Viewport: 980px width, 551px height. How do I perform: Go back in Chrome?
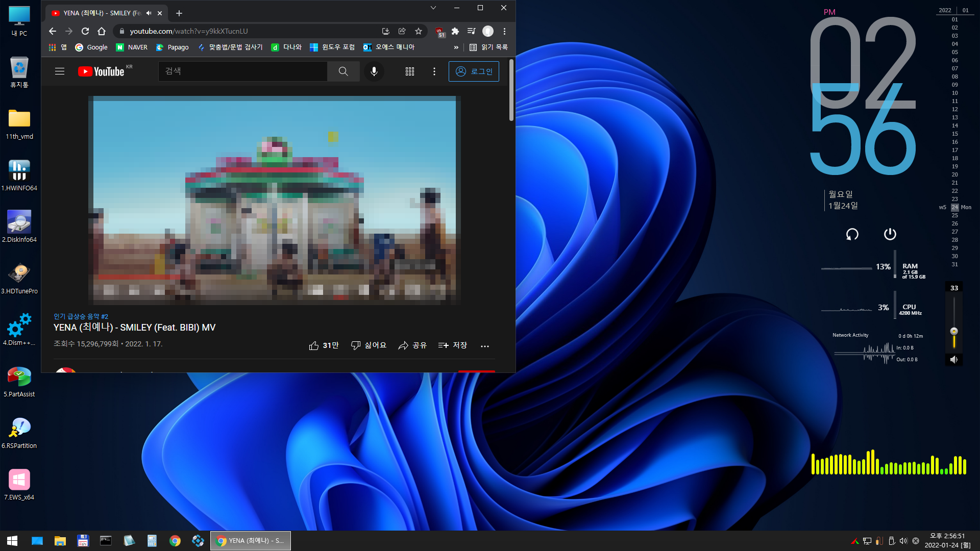[53, 31]
